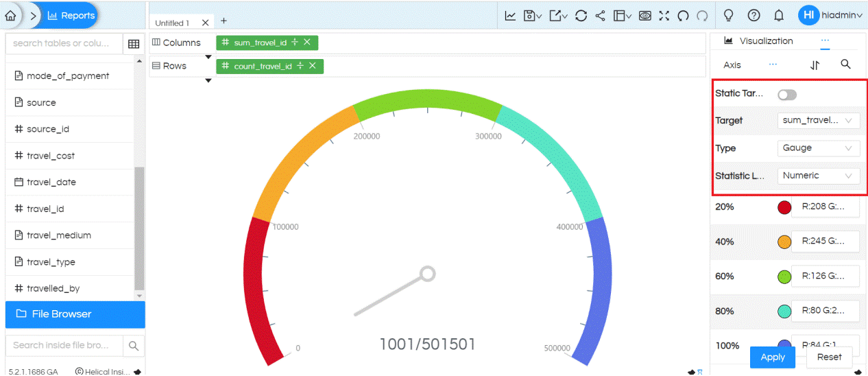
Task: Click the lightbulb icon in the toolbar
Action: click(729, 15)
